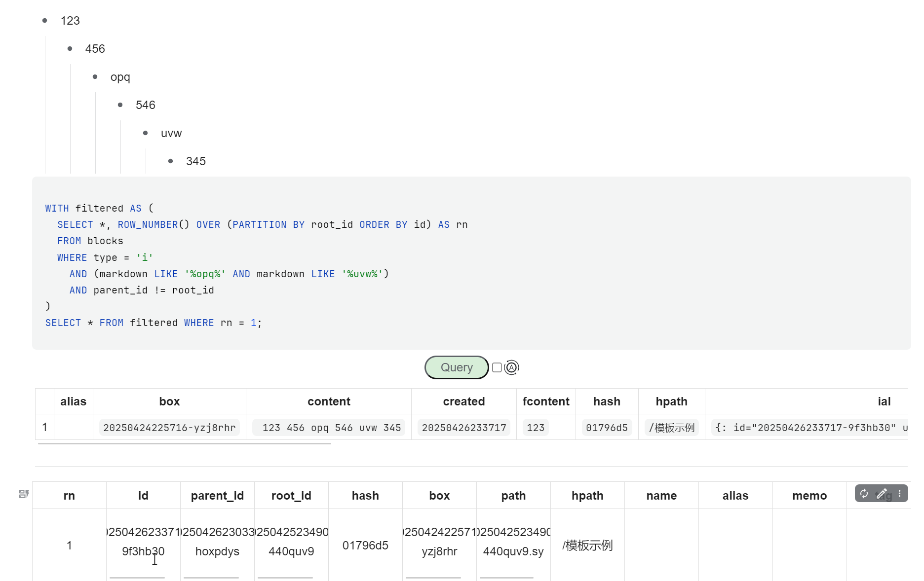Click the pencil edit icon on embed block
The image size is (924, 581).
(882, 494)
